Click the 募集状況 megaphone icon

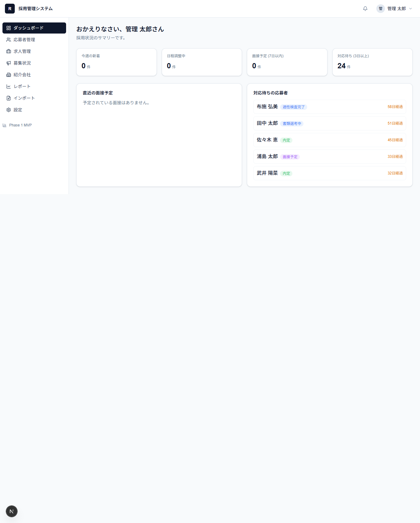(9, 63)
